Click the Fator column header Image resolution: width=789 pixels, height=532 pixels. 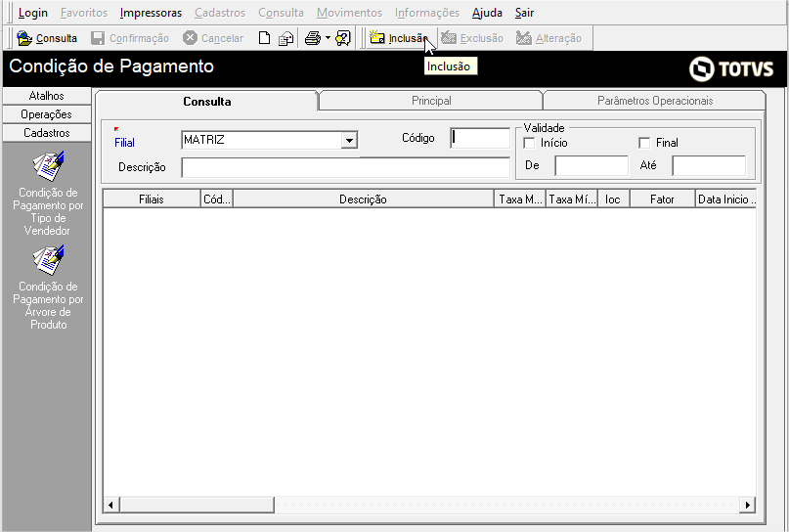(x=662, y=199)
